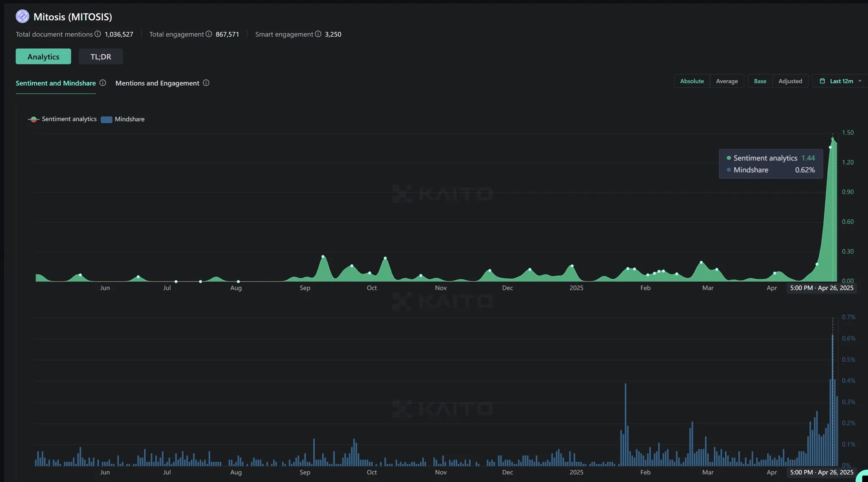868x482 pixels.
Task: Click the 867,571 engagement value
Action: point(227,34)
